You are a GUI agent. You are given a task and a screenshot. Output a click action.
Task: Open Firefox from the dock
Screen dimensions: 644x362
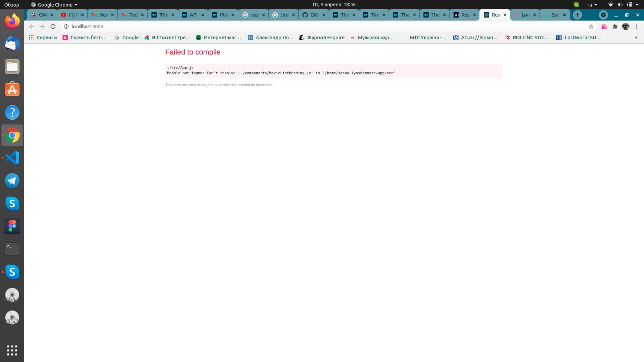pos(12,21)
